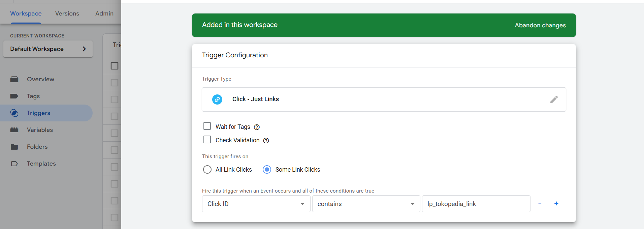Screen dimensions: 644x229
Task: Select the Some Link Clicks option
Action: pyautogui.click(x=267, y=169)
